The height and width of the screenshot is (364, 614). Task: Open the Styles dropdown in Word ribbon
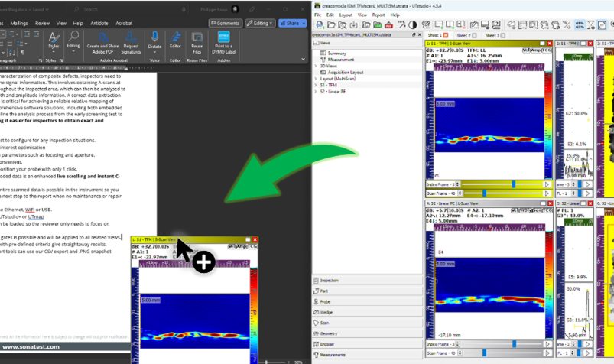[x=54, y=42]
